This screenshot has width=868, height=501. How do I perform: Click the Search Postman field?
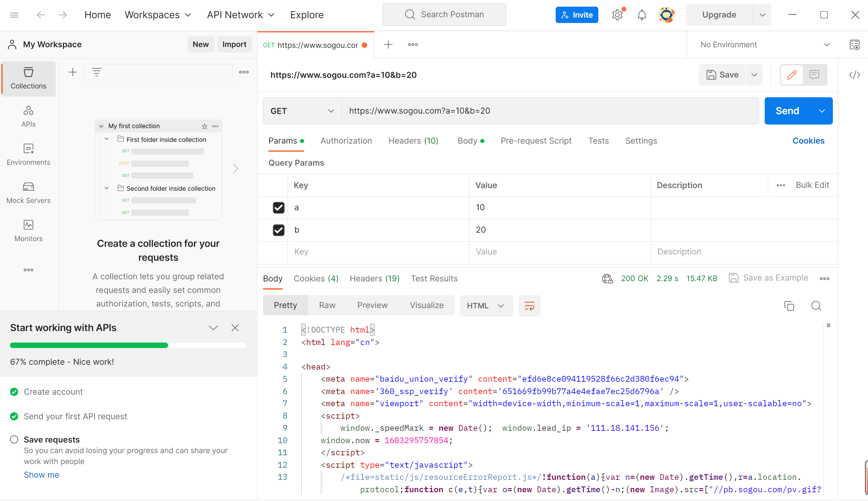(444, 15)
